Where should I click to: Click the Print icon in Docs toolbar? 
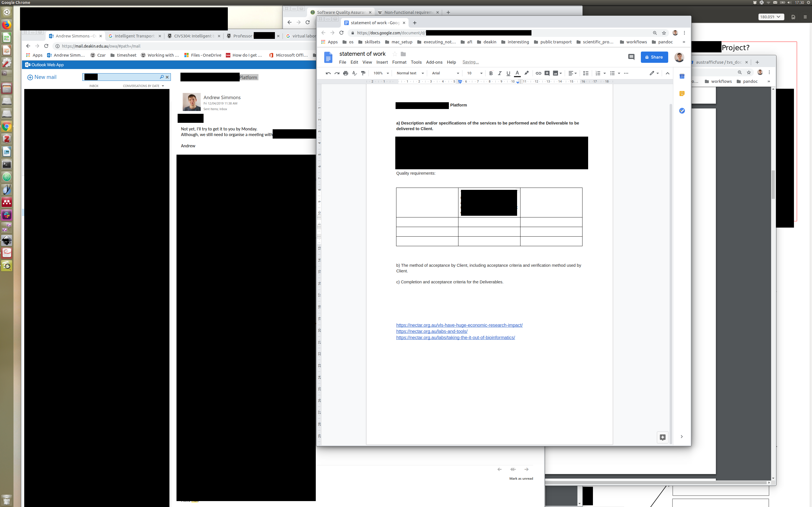(x=346, y=73)
